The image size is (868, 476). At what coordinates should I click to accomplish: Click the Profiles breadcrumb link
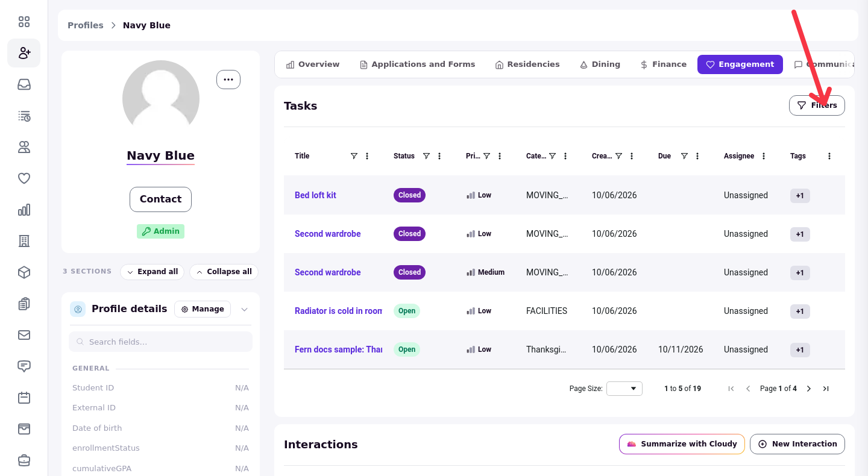[86, 25]
